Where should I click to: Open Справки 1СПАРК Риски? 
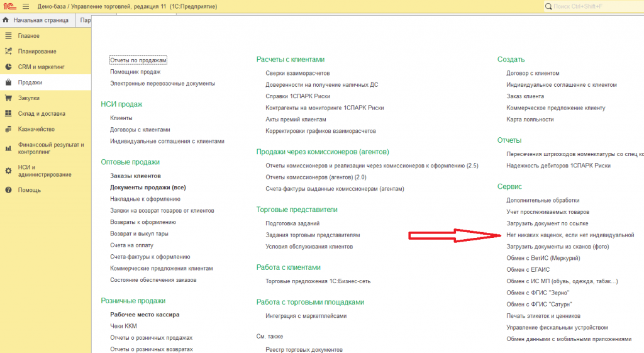(x=297, y=96)
